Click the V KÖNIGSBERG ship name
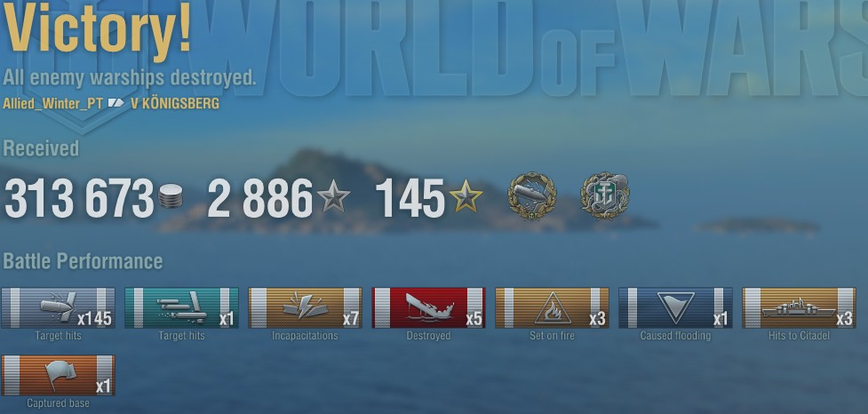Image resolution: width=868 pixels, height=414 pixels. (x=175, y=103)
